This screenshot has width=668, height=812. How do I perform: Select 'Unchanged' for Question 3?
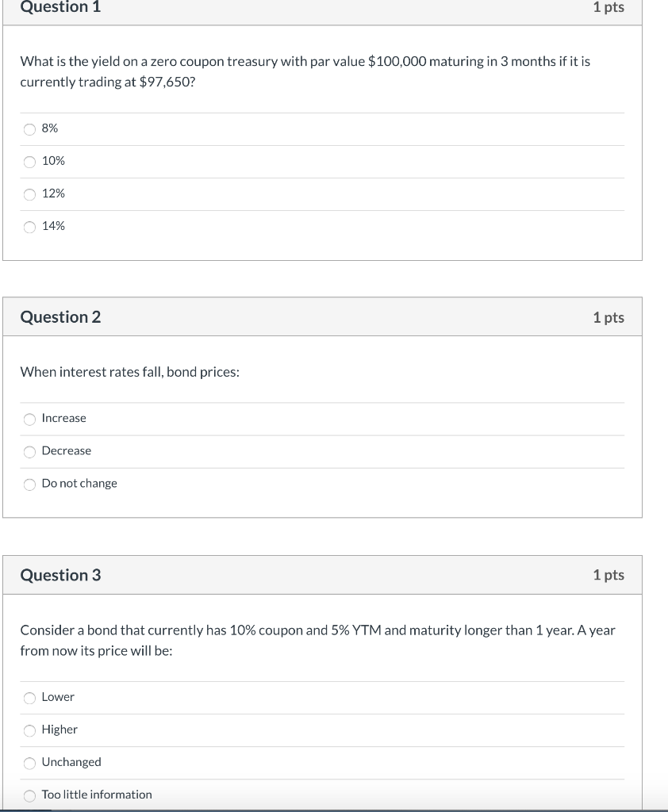(29, 762)
